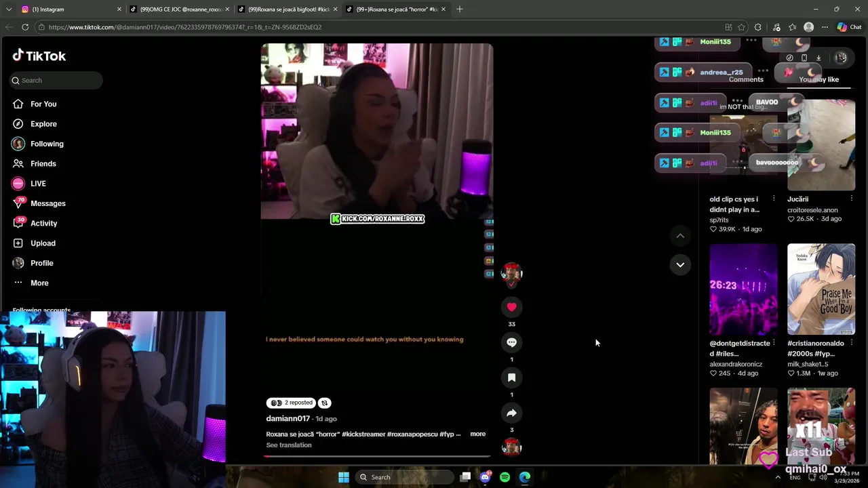
Task: Open croitoresele.anon profile link
Action: click(x=812, y=210)
